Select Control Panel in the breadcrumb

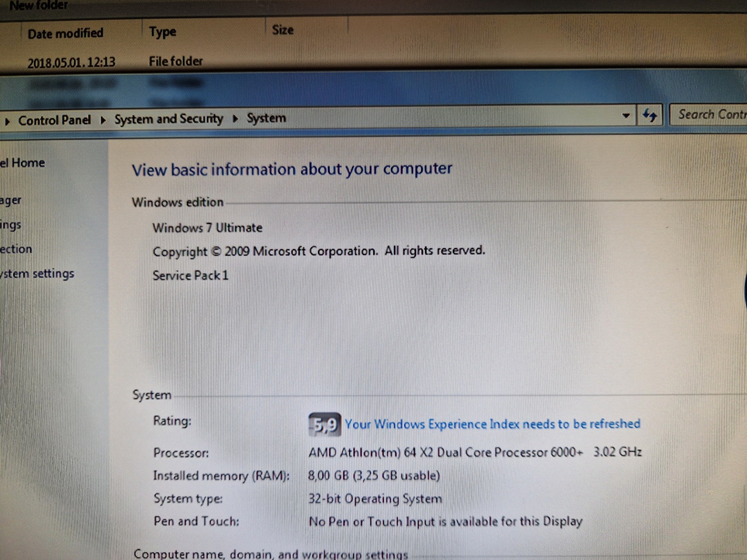(x=54, y=120)
